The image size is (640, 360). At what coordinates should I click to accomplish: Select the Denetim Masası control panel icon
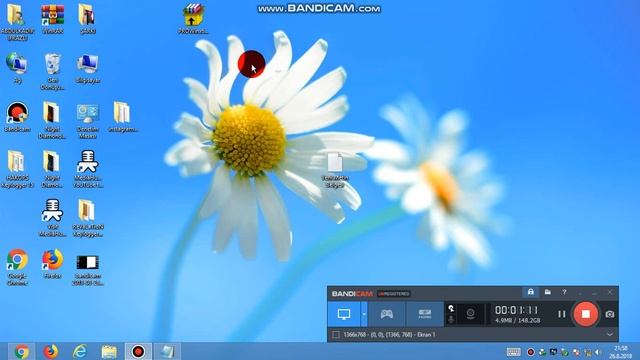[x=88, y=120]
